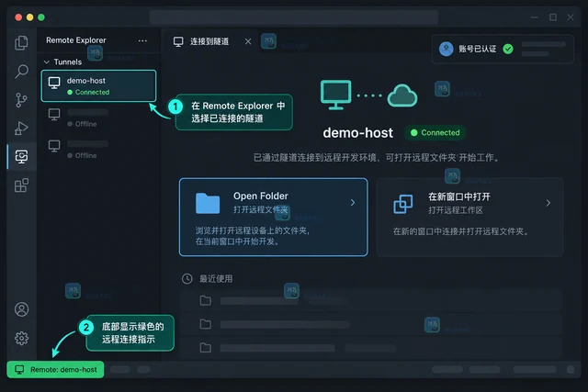588x392 pixels.
Task: Click the 在新窗口中打开 card chevron arrow
Action: (548, 203)
